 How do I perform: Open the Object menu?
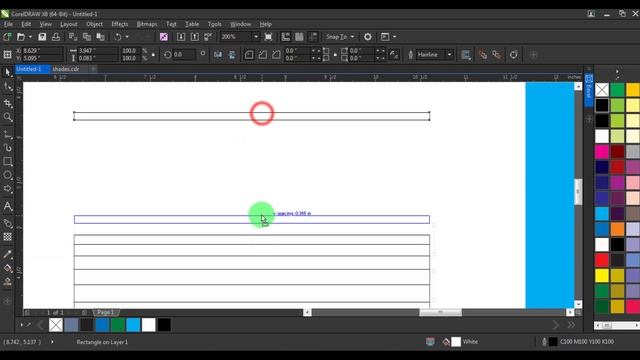pos(94,24)
